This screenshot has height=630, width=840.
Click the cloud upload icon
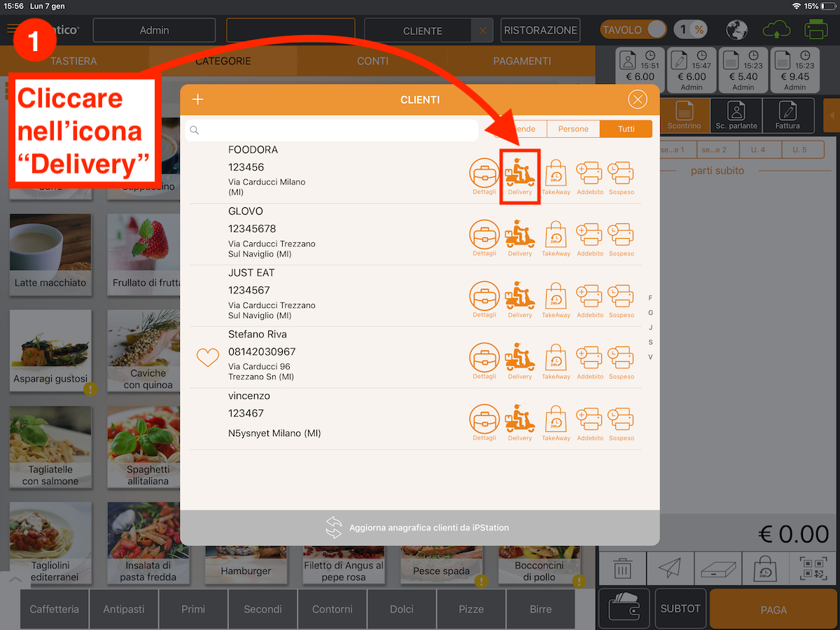pos(776,30)
